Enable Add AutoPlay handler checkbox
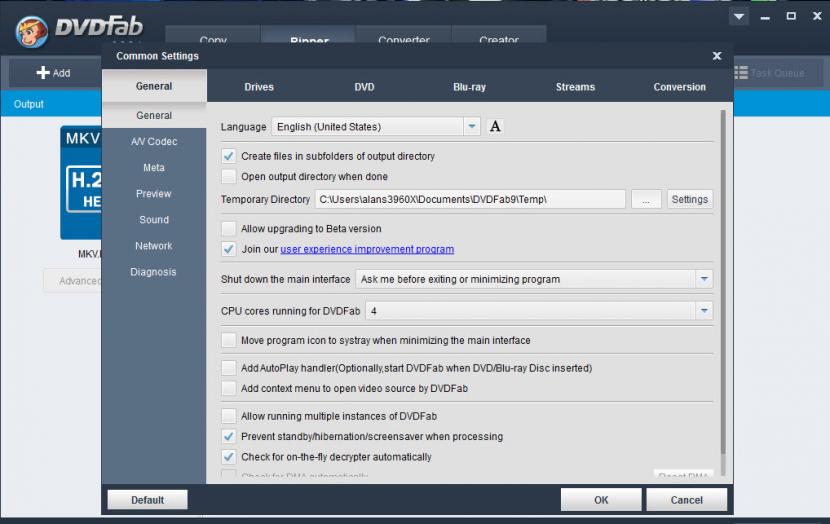The height and width of the screenshot is (524, 830). pyautogui.click(x=229, y=368)
